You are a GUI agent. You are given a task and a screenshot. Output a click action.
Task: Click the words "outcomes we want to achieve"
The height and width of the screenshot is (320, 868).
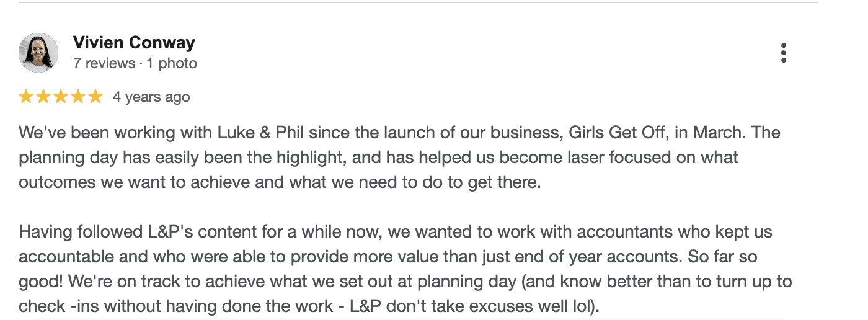pos(105,182)
